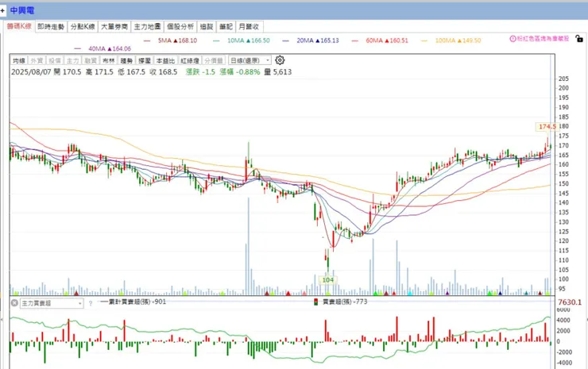The image size is (588, 369).
Task: Click the plus icon beside 中興電
Action: [2, 10]
